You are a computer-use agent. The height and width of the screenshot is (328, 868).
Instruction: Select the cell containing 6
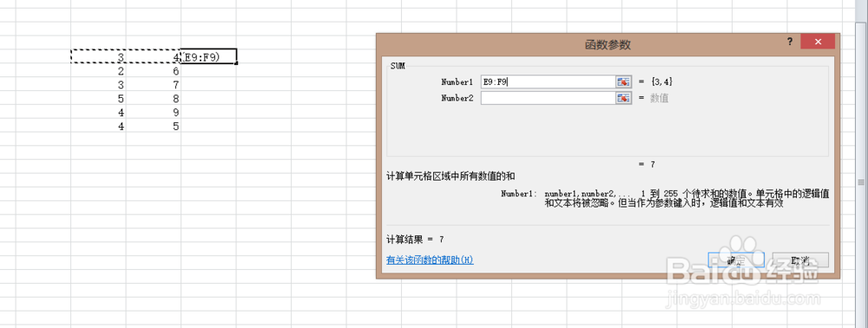[154, 71]
